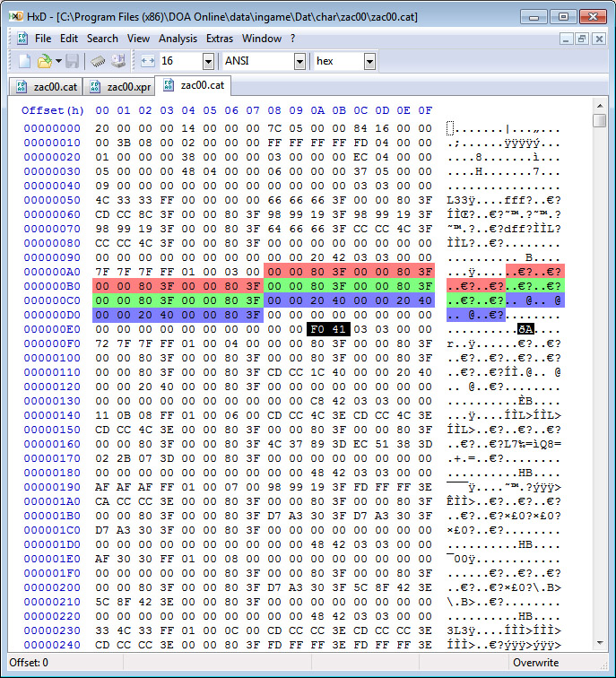This screenshot has width=616, height=678.
Task: Click the Open file folder icon
Action: (44, 61)
